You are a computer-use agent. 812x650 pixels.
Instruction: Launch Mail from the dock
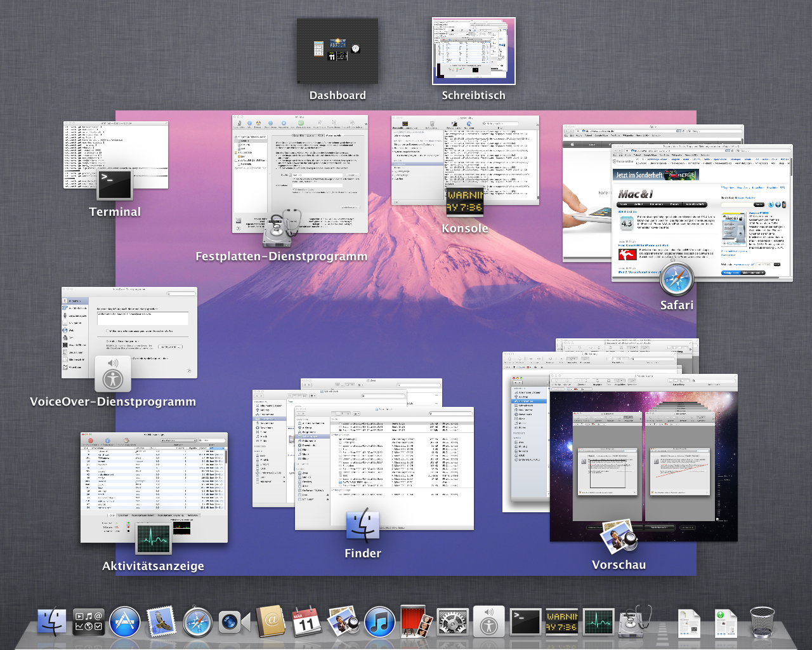[x=161, y=623]
